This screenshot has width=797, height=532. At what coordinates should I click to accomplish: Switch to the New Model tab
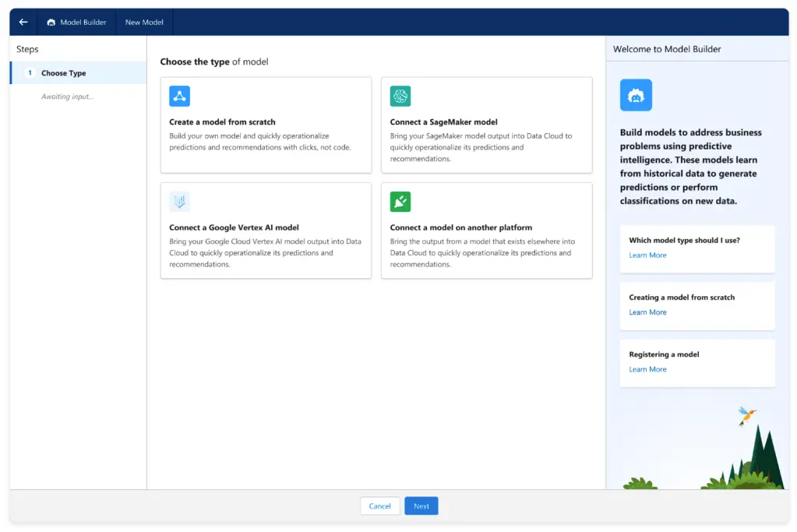pyautogui.click(x=143, y=22)
